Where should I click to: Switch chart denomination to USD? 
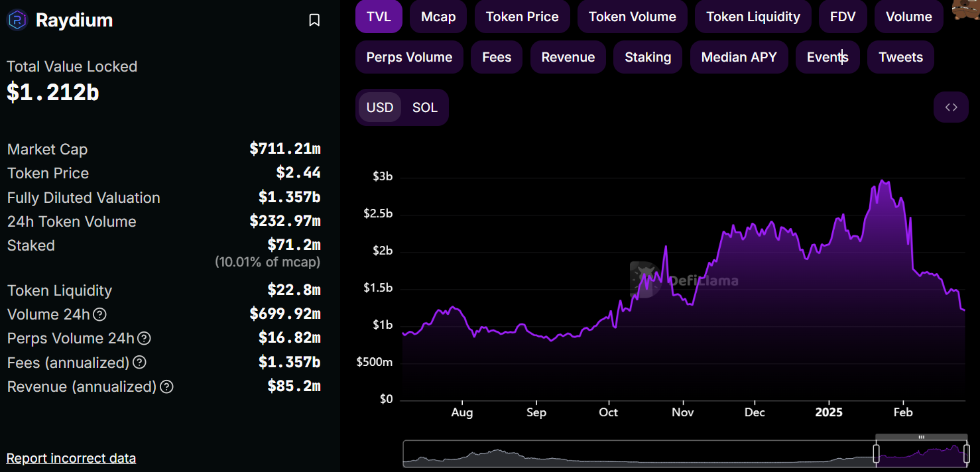click(380, 107)
